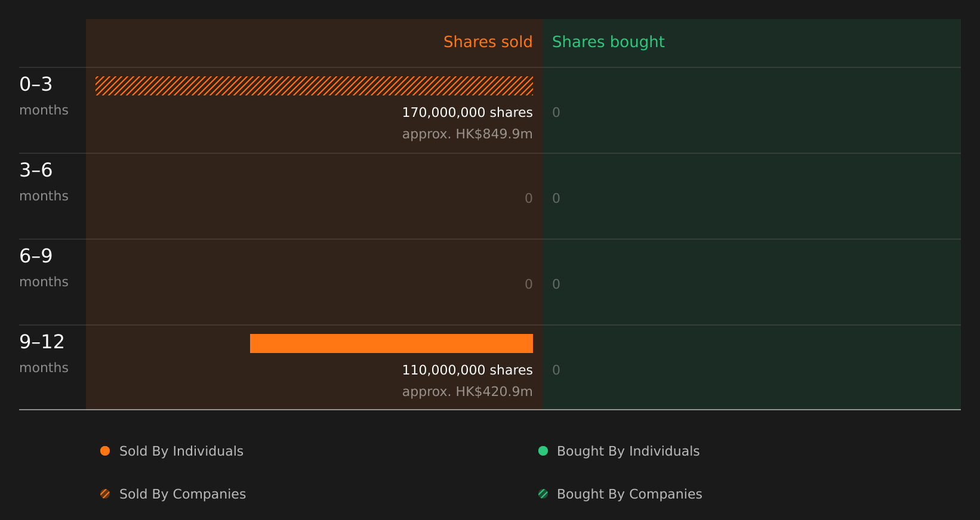Click the approx. HK$849.9m text
980x520 pixels.
coord(467,134)
